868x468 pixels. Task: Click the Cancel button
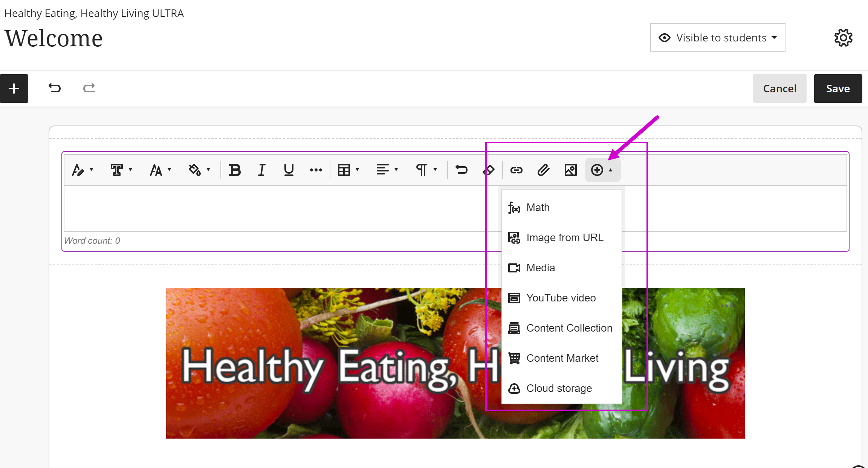point(779,89)
